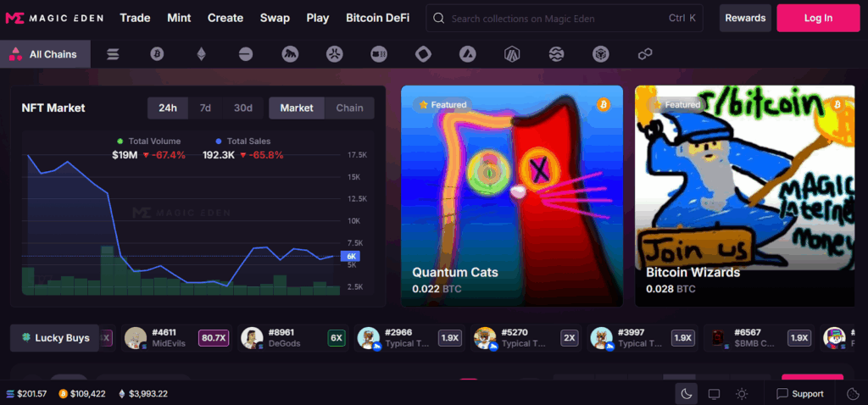868x405 pixels.
Task: Switch to light mode sun icon
Action: (742, 394)
